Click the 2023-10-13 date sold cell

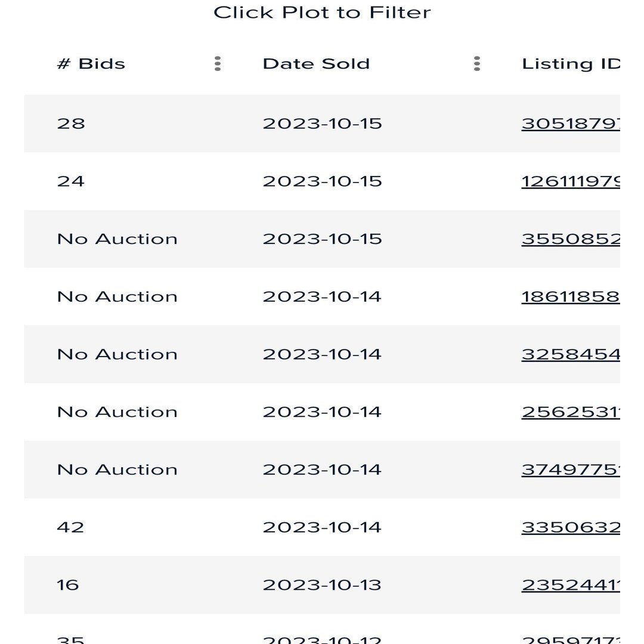point(322,585)
